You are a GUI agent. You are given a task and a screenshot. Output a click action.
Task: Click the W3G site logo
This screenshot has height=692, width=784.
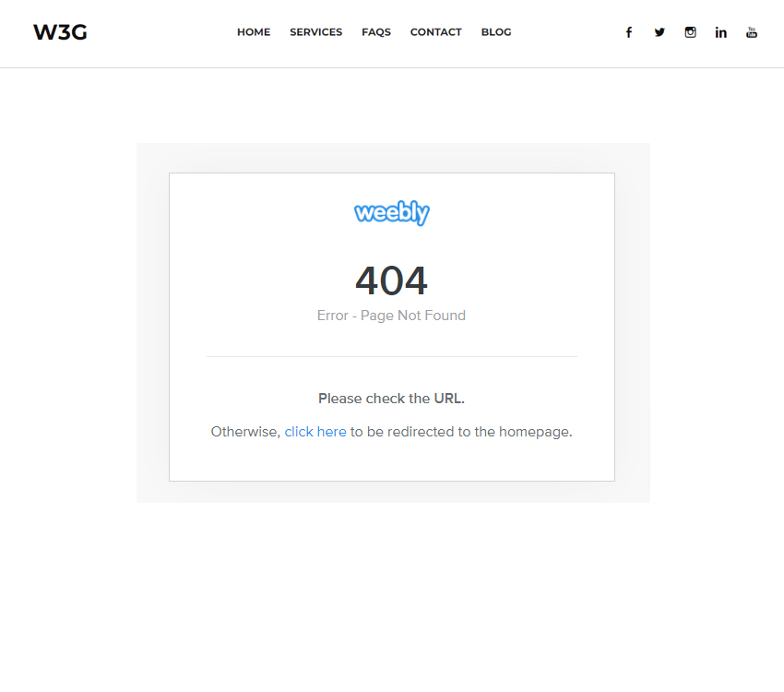pyautogui.click(x=60, y=32)
